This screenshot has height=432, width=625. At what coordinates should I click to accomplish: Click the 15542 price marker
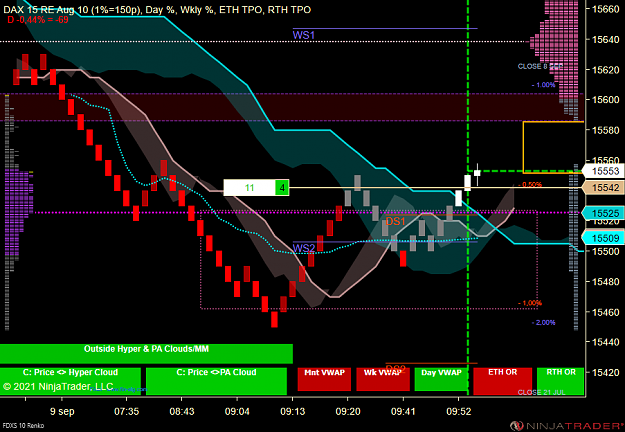603,188
